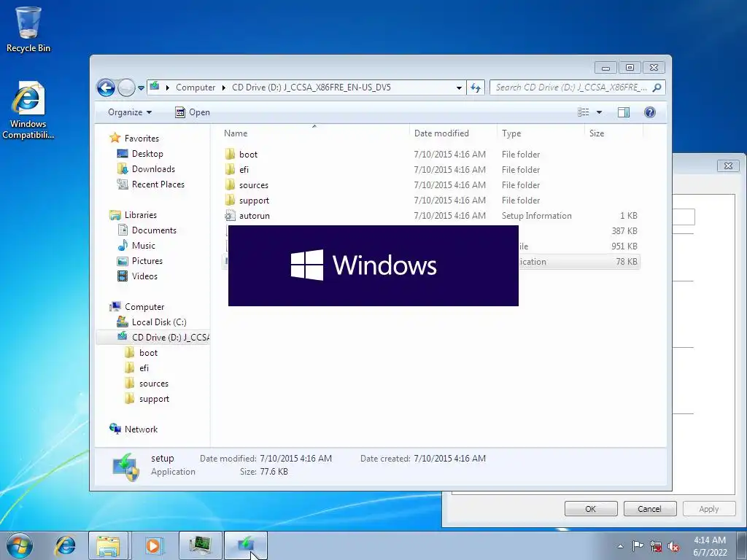Open the muted volume tray icon

click(x=673, y=546)
